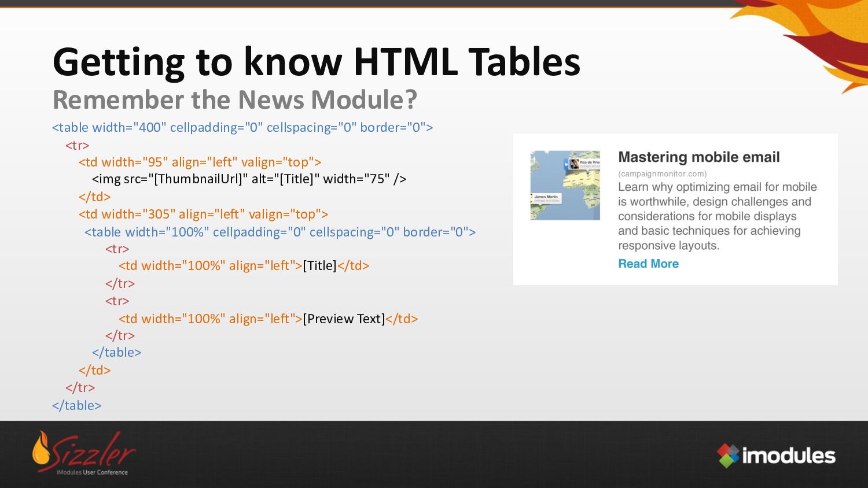The image size is (868, 488).
Task: Click the Sizzler conference logo
Action: (x=84, y=453)
